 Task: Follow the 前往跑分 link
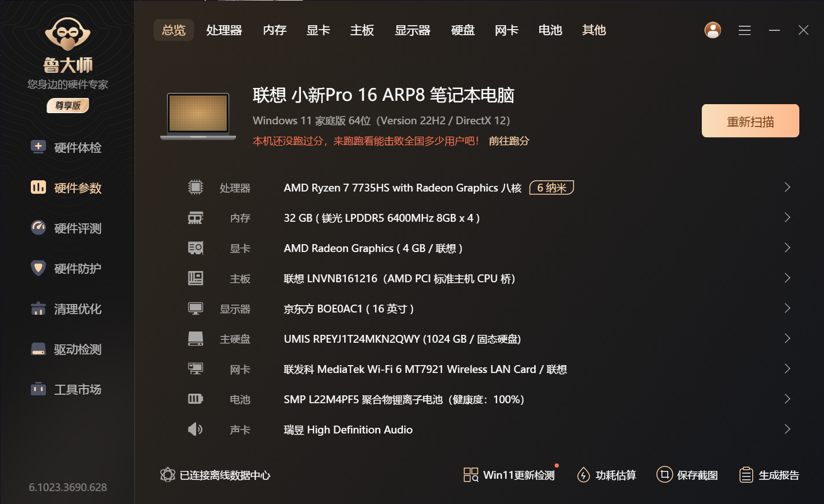click(509, 141)
